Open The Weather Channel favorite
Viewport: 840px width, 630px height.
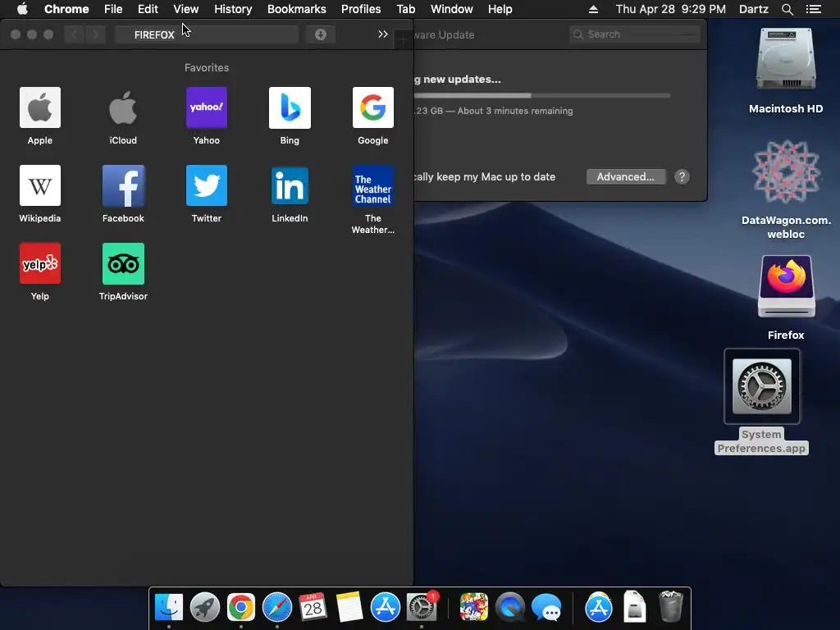[373, 185]
